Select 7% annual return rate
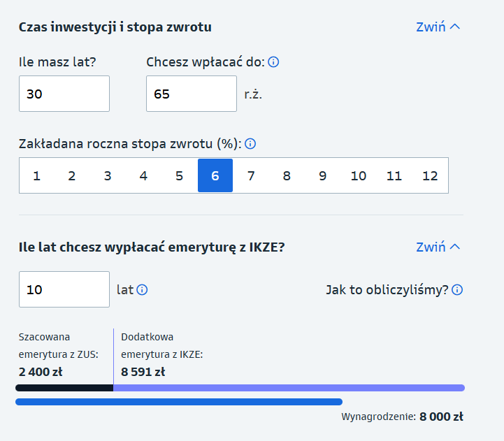Viewport: 504px width, 441px height. (251, 175)
